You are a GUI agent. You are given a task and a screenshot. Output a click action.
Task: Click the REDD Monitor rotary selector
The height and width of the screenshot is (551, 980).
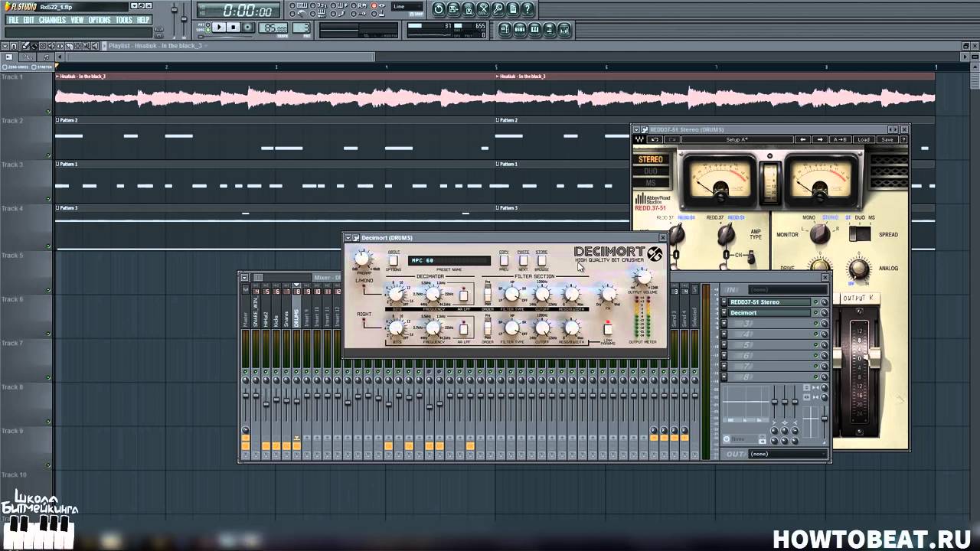point(818,234)
